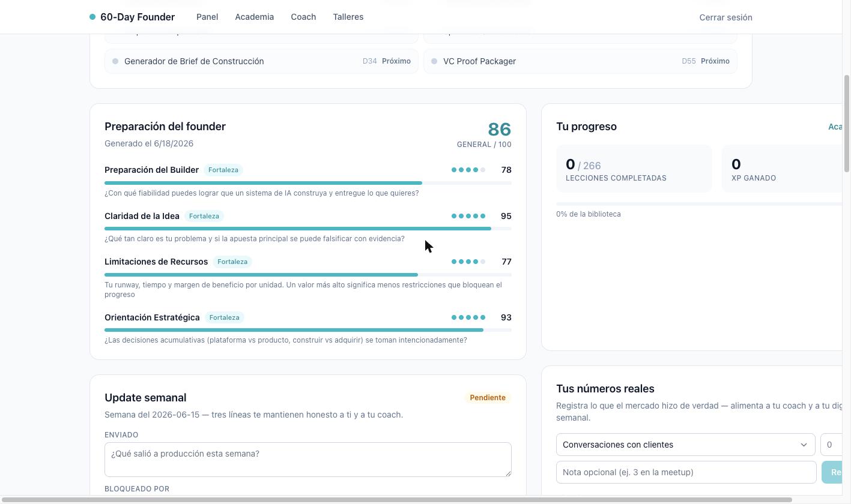Click the Fortaleza badge of Preparación del Builder

tap(223, 170)
